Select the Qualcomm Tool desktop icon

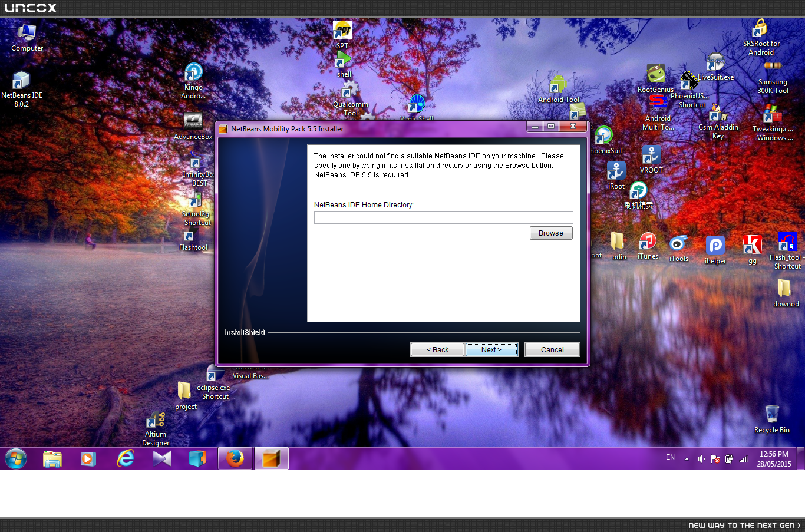click(350, 99)
